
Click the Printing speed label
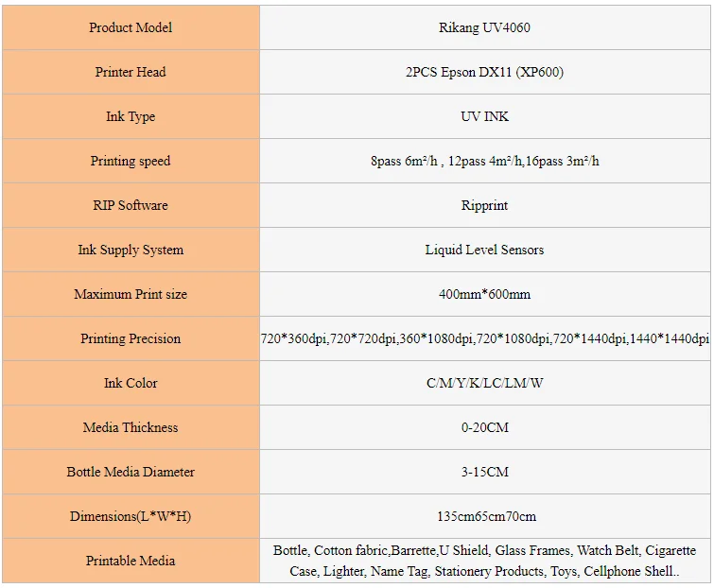click(x=131, y=161)
